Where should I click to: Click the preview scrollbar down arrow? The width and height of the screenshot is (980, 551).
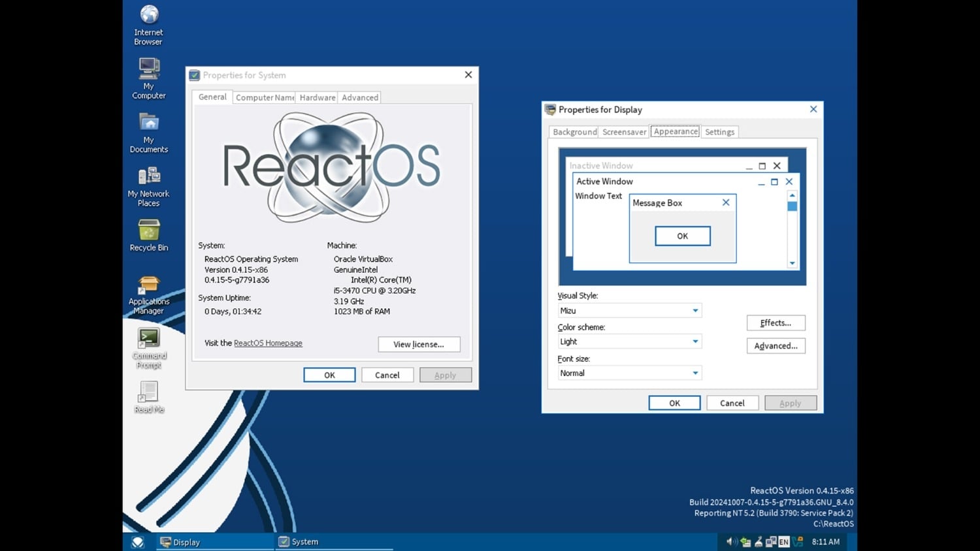coord(792,263)
